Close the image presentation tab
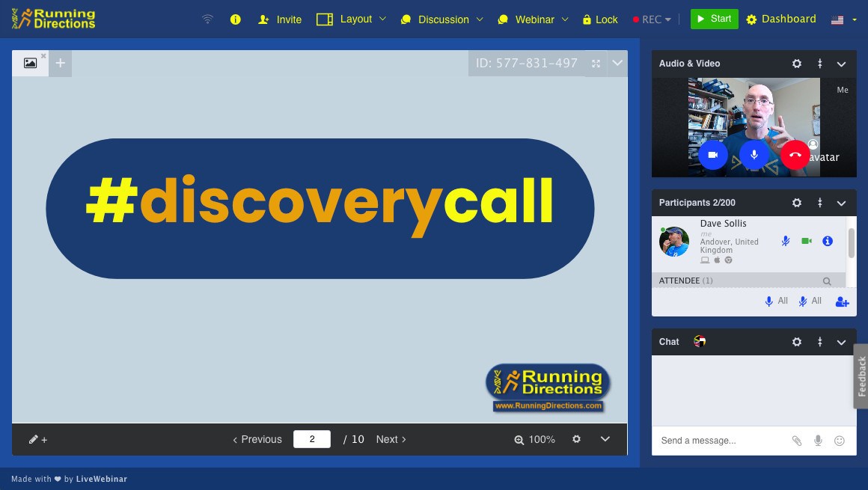The image size is (868, 490). point(43,56)
